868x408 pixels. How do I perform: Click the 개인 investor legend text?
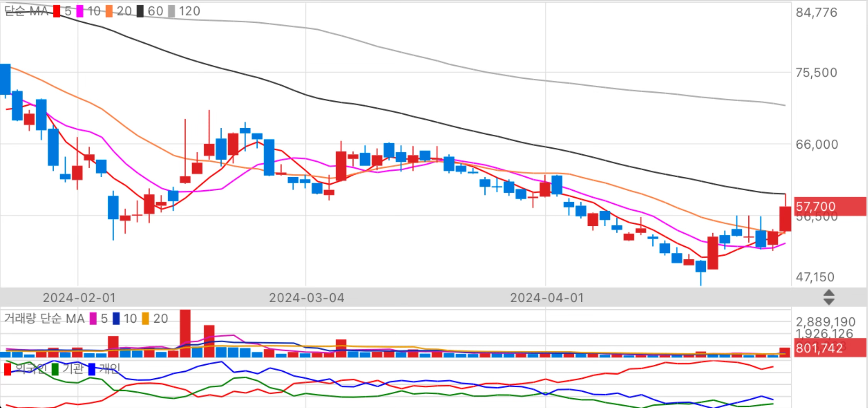(110, 369)
